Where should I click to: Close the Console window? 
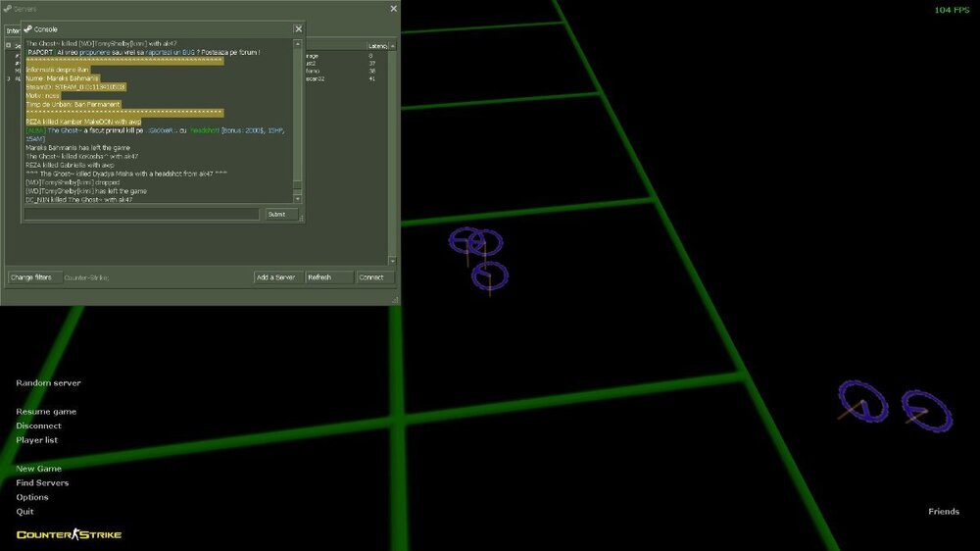pos(298,29)
